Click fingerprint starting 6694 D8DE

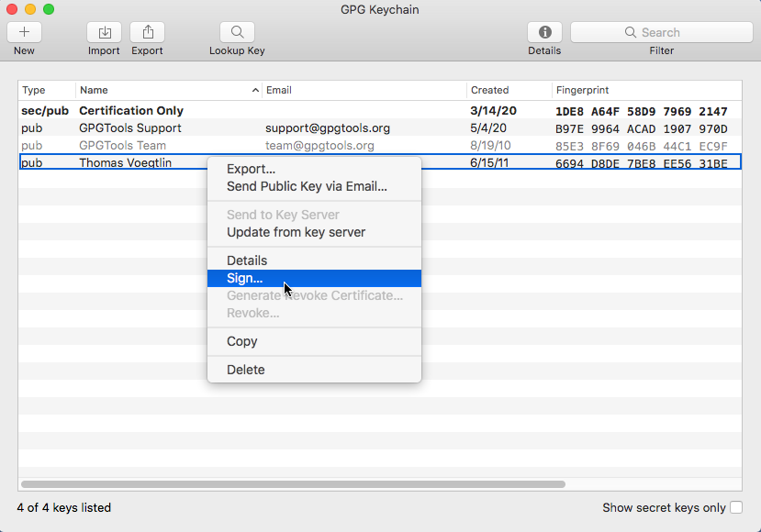pos(641,164)
